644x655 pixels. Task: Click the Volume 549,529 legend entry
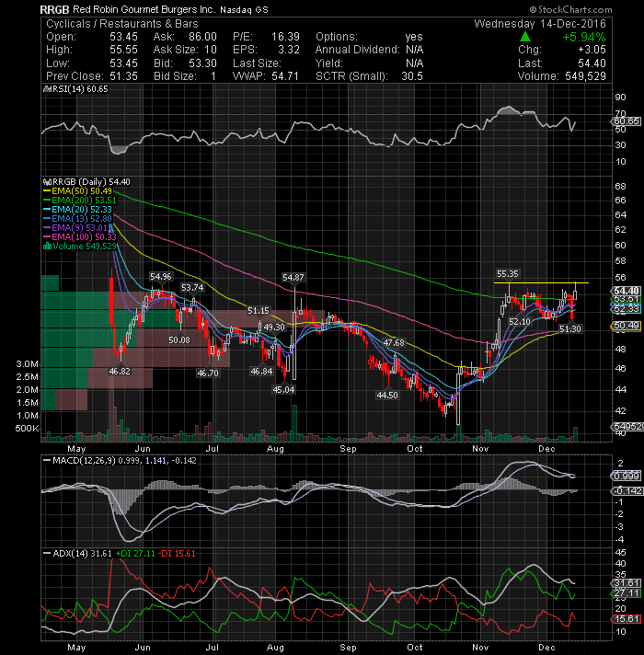85,247
